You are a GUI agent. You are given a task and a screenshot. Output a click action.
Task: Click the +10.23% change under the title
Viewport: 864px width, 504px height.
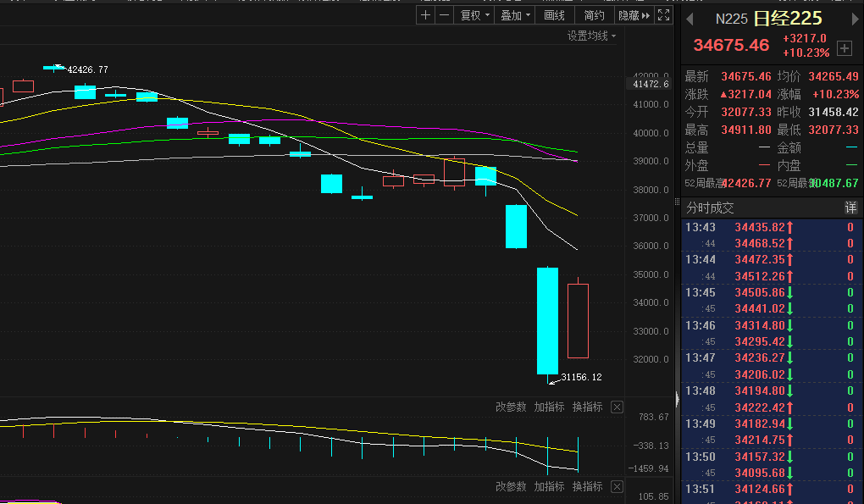[x=806, y=53]
